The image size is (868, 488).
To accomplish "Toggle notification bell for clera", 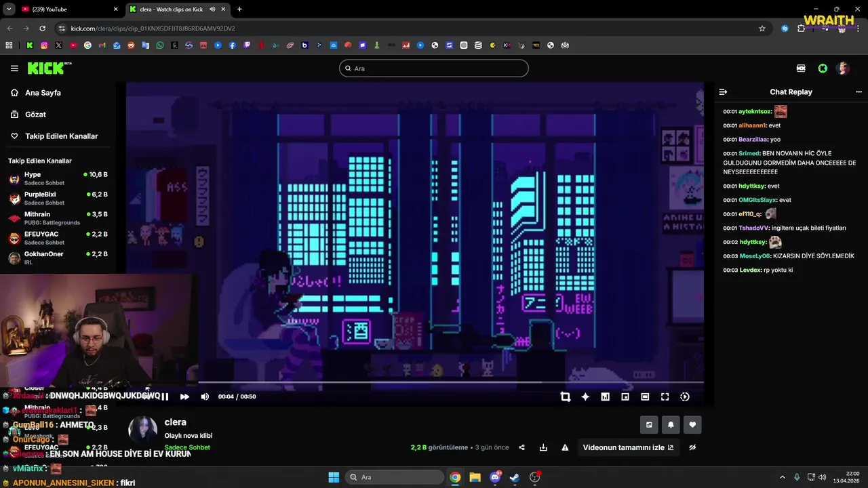I will [x=671, y=425].
